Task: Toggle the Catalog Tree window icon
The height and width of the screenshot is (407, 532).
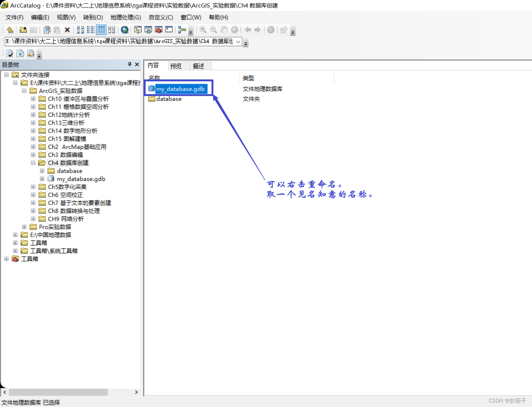Action: click(138, 30)
